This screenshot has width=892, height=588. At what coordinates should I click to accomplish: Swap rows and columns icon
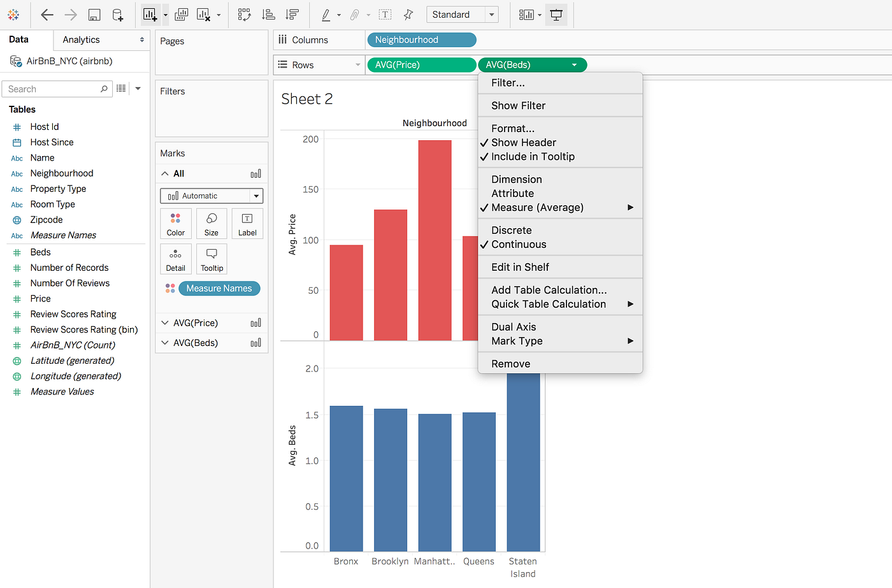pyautogui.click(x=244, y=15)
